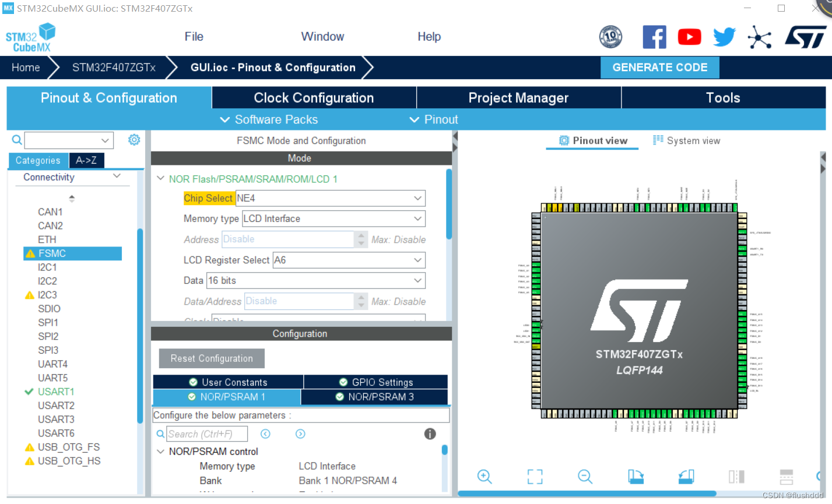Click the Facebook icon in the header
The width and height of the screenshot is (832, 504).
[x=654, y=37]
